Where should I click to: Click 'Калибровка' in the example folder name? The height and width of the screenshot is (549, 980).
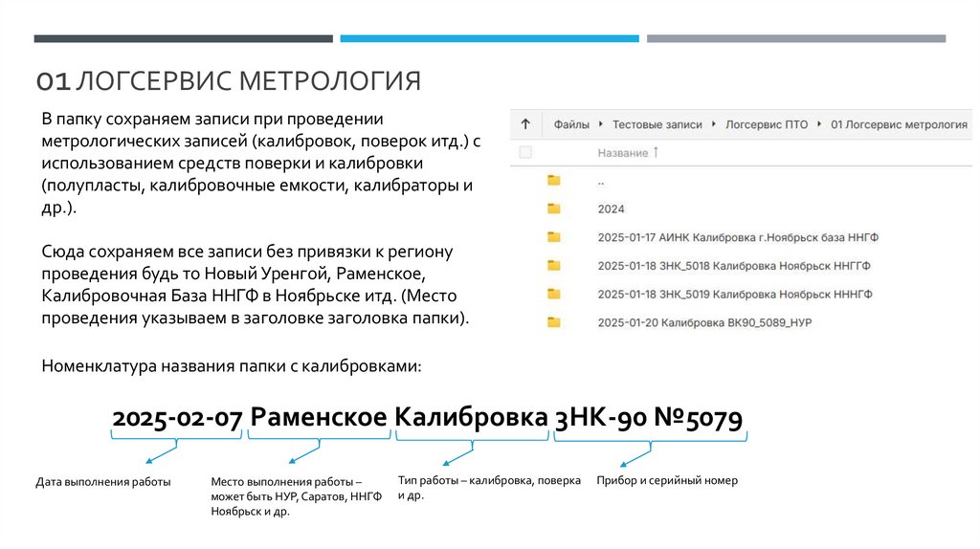(x=471, y=417)
